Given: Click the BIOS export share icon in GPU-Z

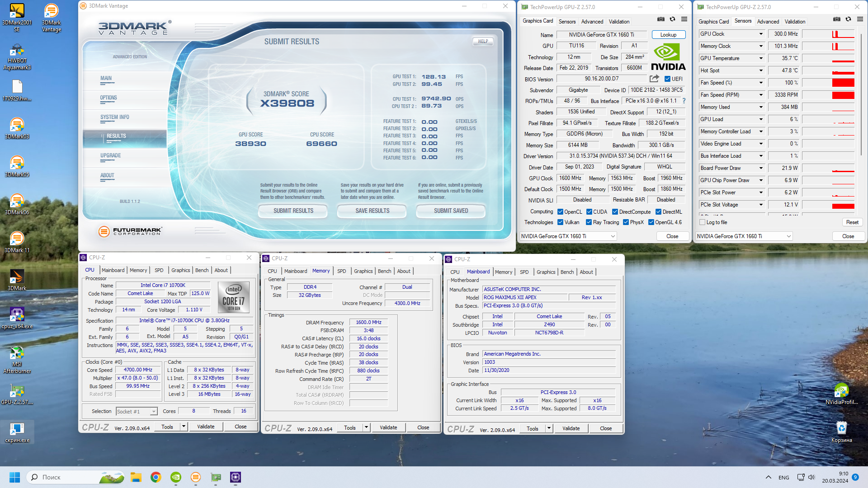Looking at the screenshot, I should [x=654, y=79].
